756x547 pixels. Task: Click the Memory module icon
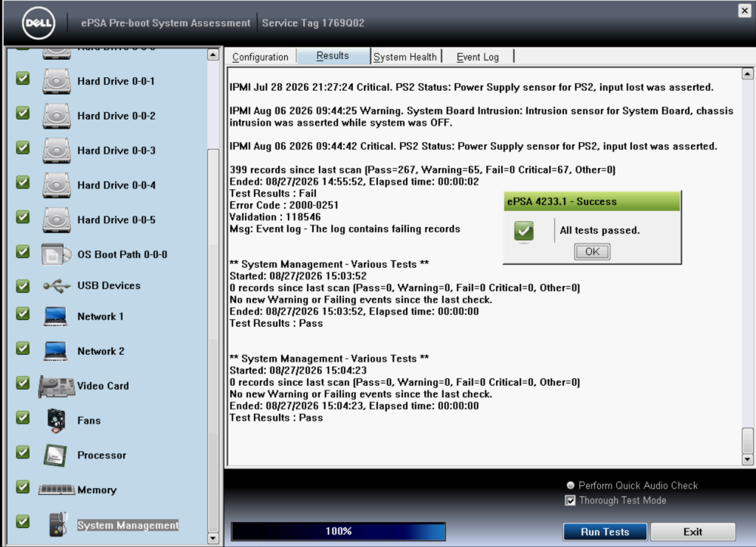tap(57, 490)
